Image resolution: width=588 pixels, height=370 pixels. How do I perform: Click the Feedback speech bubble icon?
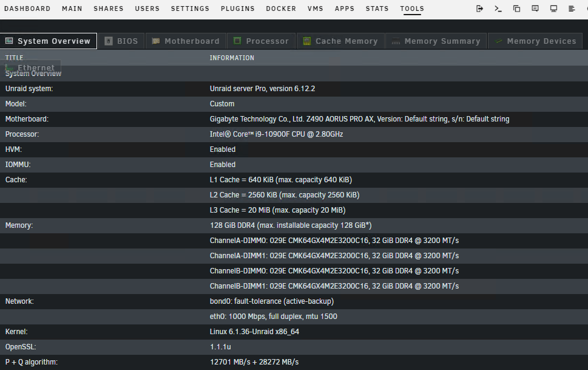(x=535, y=9)
